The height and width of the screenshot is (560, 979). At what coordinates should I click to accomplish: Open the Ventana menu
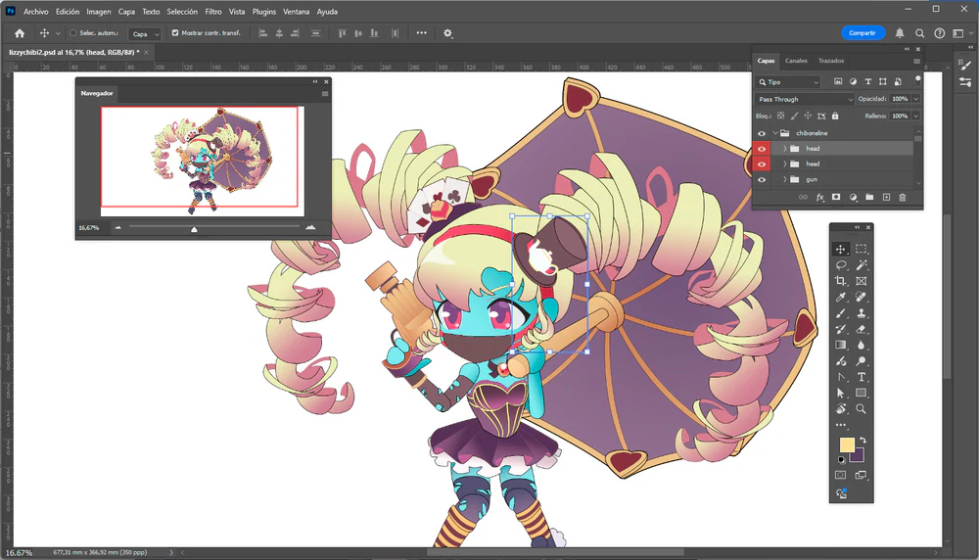pos(296,12)
